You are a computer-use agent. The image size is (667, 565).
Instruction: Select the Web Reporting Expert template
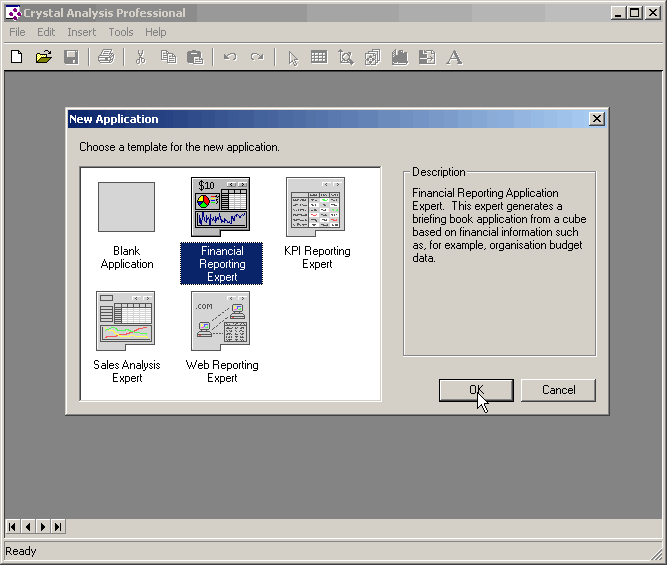coord(220,321)
